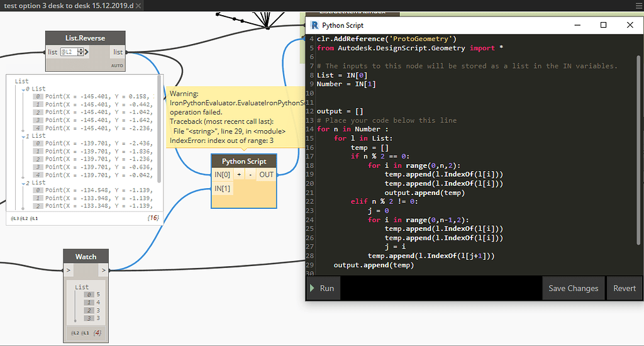Viewport: 644px width, 346px height.
Task: Close the workspace tab with its x icon
Action: click(x=138, y=6)
